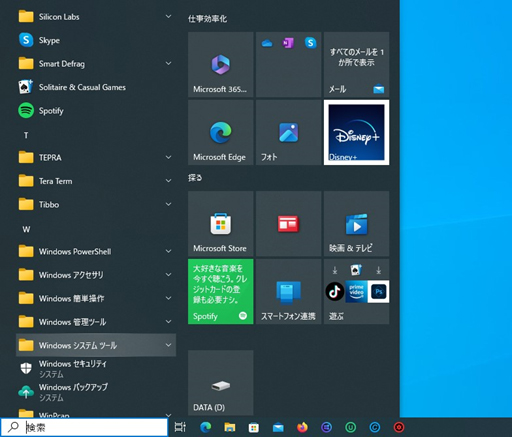
Task: Launch Firefox from the taskbar
Action: pyautogui.click(x=302, y=427)
